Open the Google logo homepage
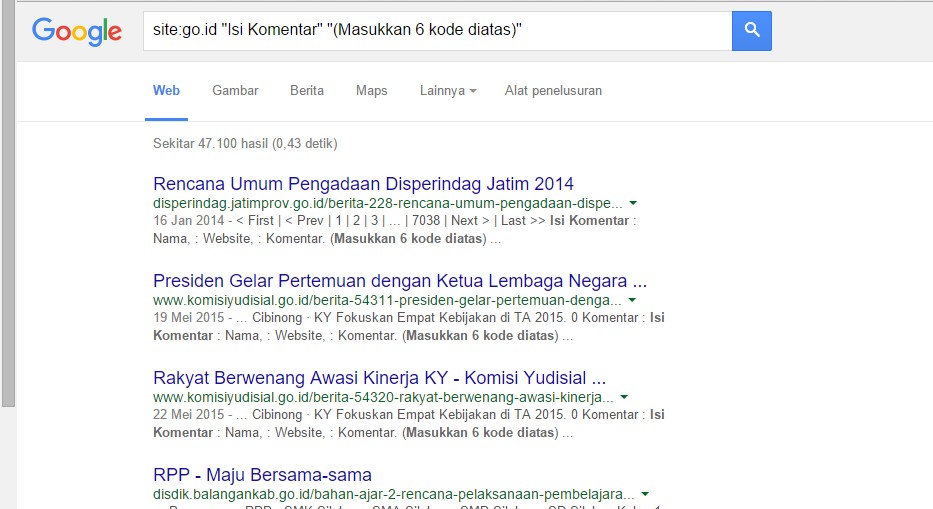 [x=77, y=31]
